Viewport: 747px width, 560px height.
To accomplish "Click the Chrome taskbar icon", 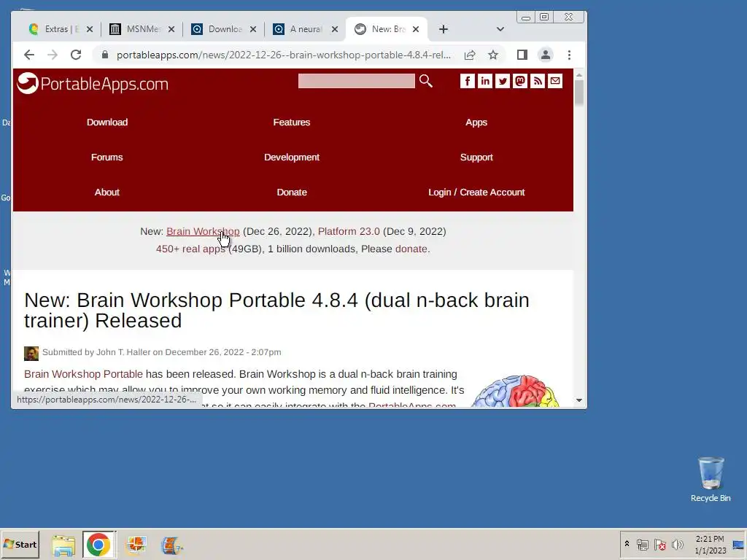I will [x=98, y=545].
